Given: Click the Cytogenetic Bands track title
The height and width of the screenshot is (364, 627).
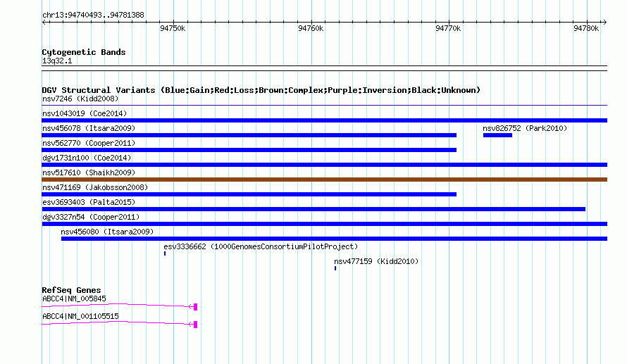Looking at the screenshot, I should tap(84, 52).
